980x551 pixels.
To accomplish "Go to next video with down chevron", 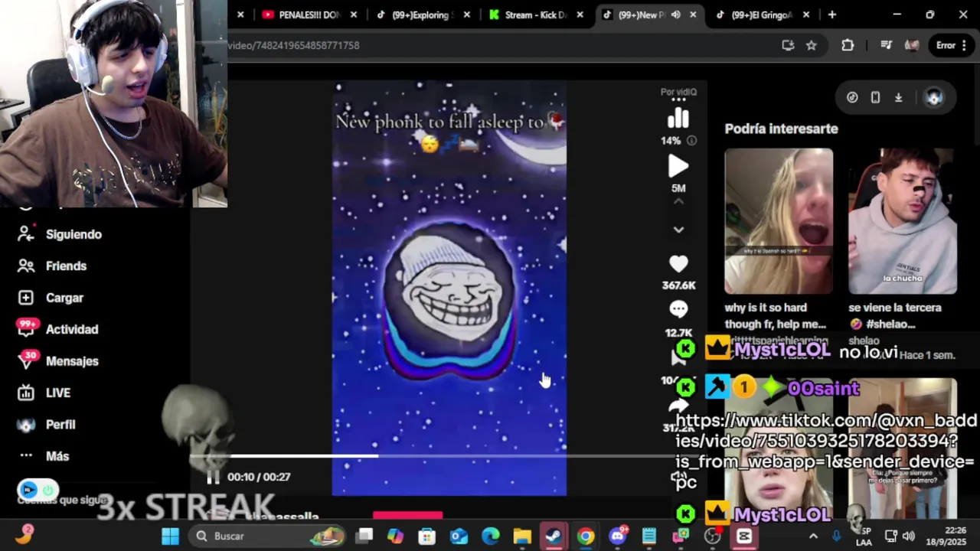I will tap(678, 230).
